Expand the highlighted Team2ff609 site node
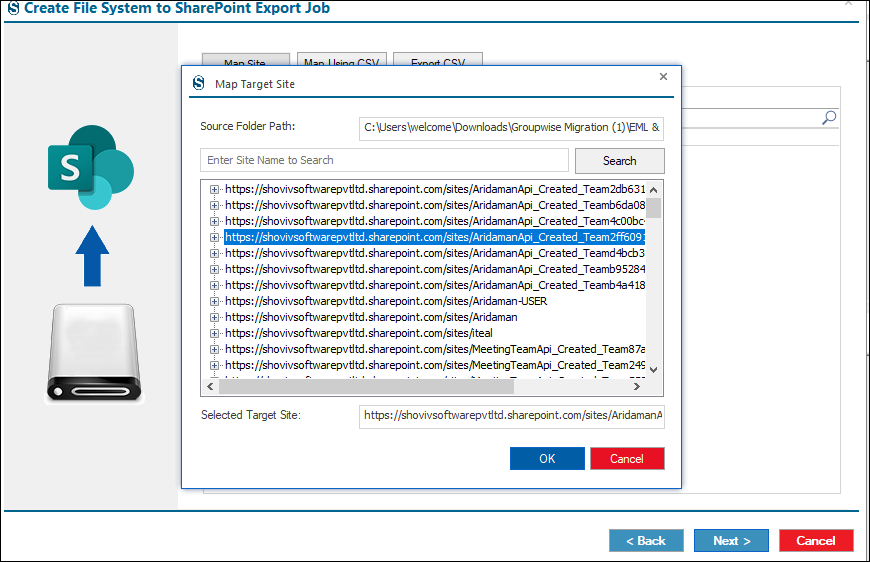The width and height of the screenshot is (870, 562). (214, 237)
